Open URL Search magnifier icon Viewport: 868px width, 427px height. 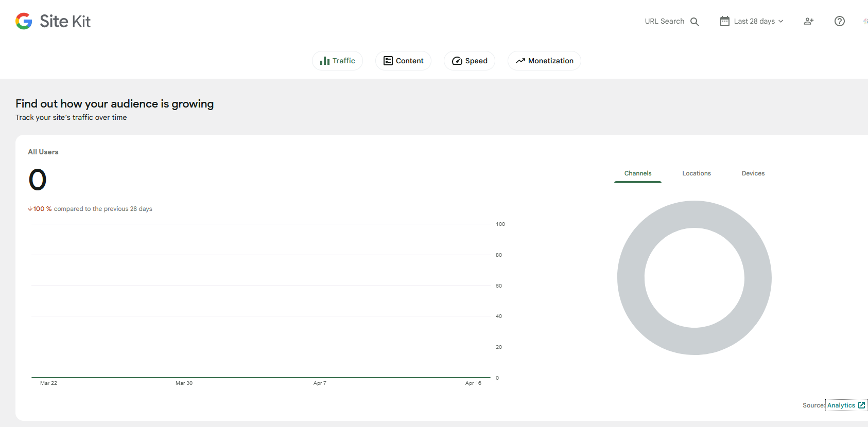tap(695, 22)
